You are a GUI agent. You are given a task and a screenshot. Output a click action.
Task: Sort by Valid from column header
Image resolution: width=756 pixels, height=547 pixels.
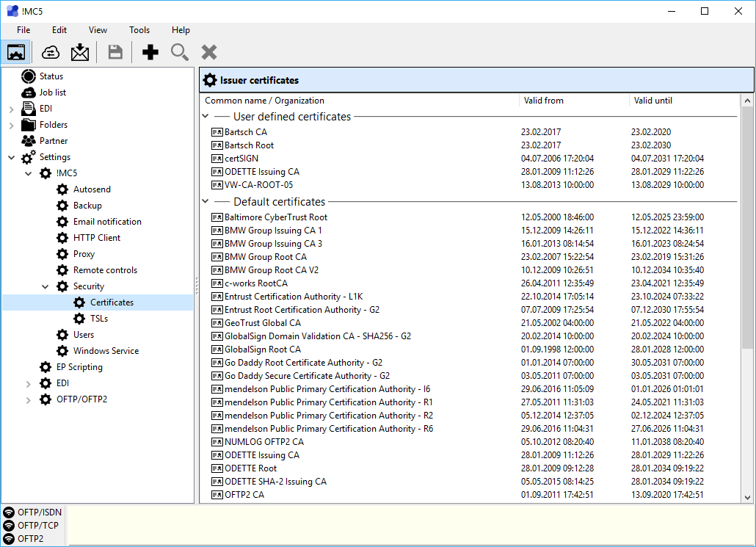pyautogui.click(x=574, y=101)
